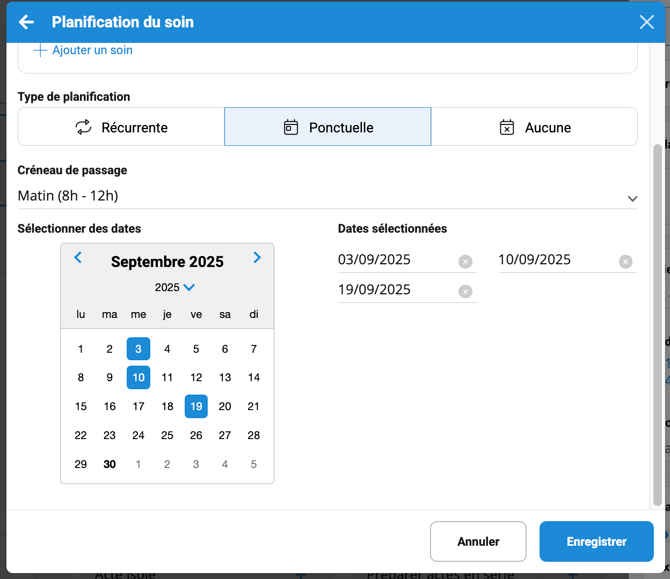670x579 pixels.
Task: Remove the selected date 03/09/2025
Action: (465, 261)
